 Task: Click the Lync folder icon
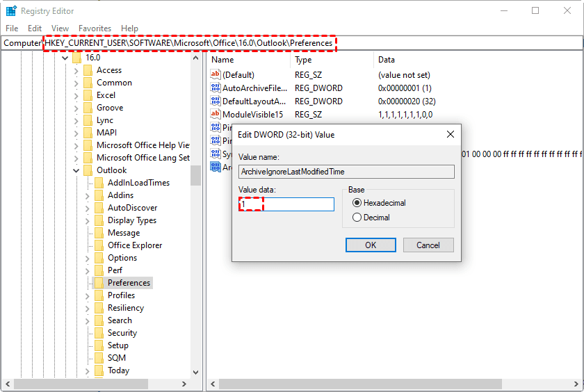(88, 120)
